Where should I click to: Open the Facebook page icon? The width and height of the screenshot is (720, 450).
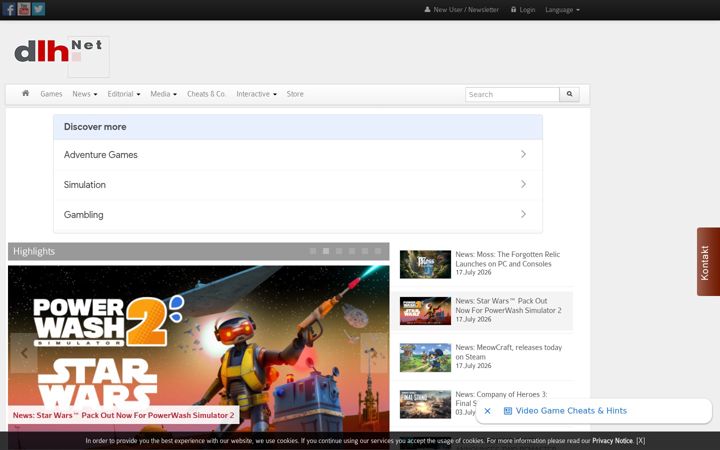[9, 9]
